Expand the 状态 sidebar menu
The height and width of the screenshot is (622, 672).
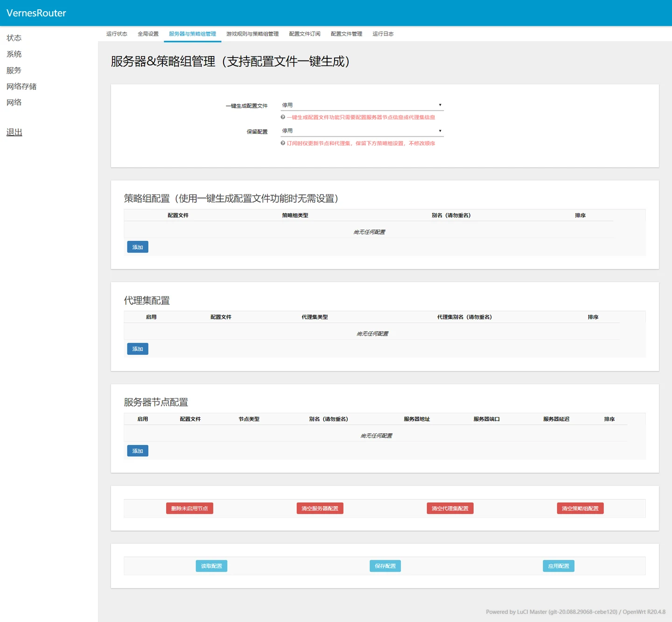(14, 38)
